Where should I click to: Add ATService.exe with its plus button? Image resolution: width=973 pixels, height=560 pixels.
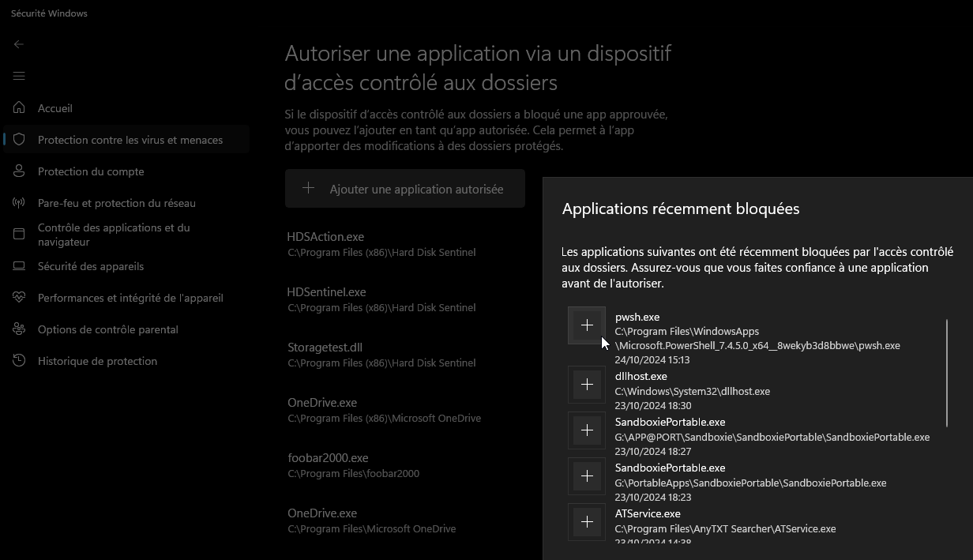point(587,522)
